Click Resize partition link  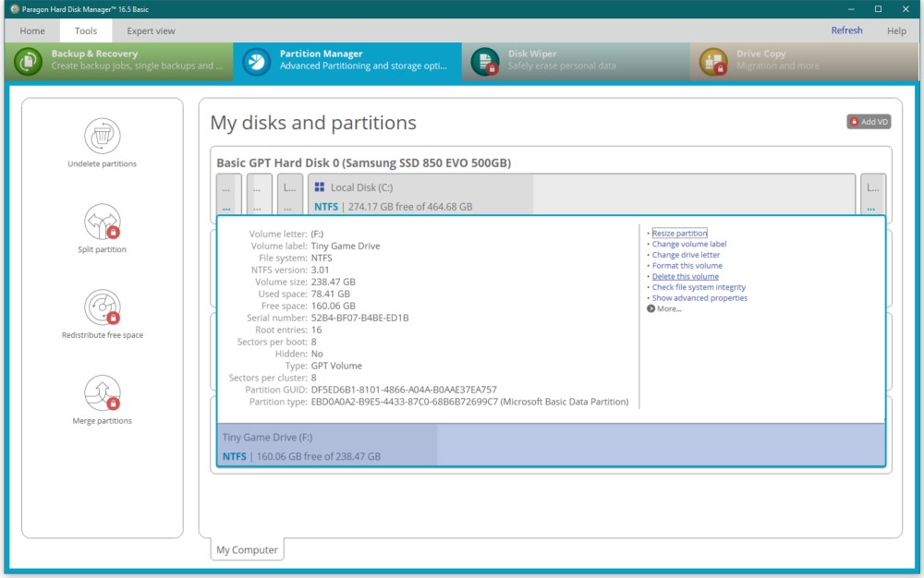679,233
